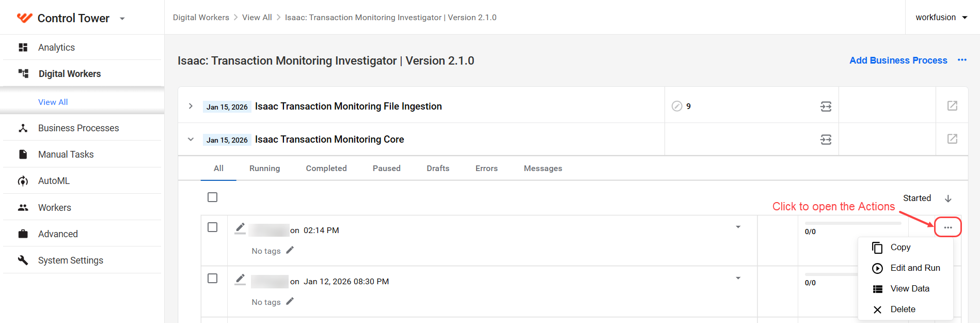Click the page title Isaac Version 2.1.0
This screenshot has height=323, width=980.
(326, 61)
